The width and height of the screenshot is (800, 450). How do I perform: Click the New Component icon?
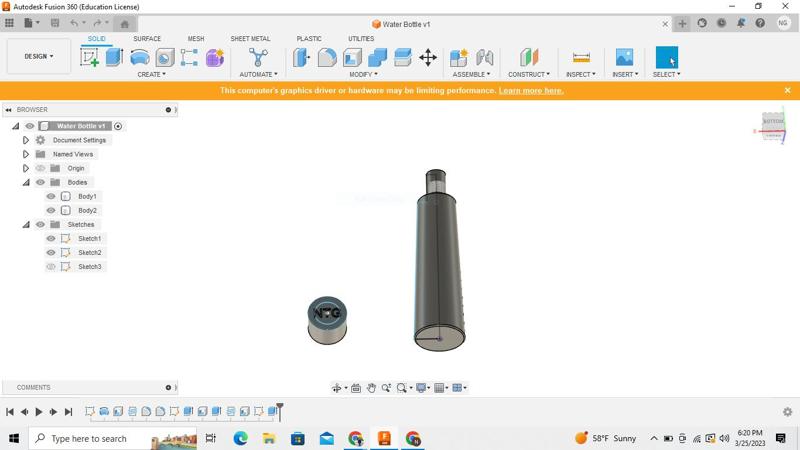459,57
